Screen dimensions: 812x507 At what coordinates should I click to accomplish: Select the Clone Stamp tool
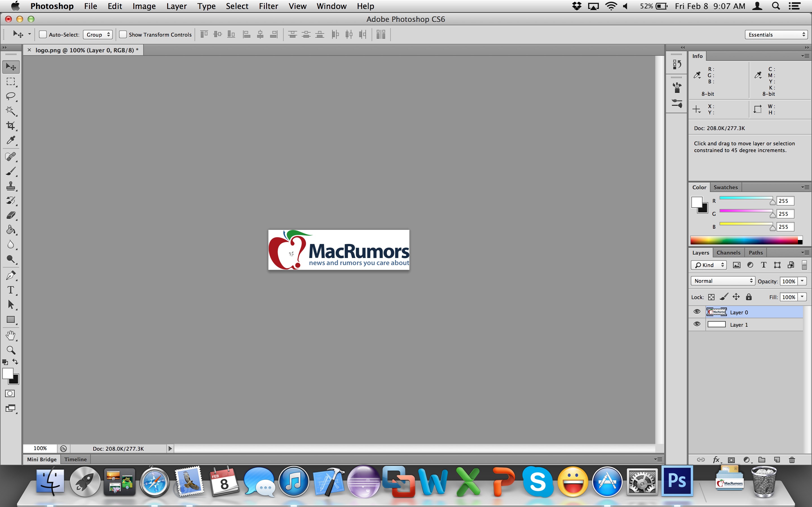point(11,186)
